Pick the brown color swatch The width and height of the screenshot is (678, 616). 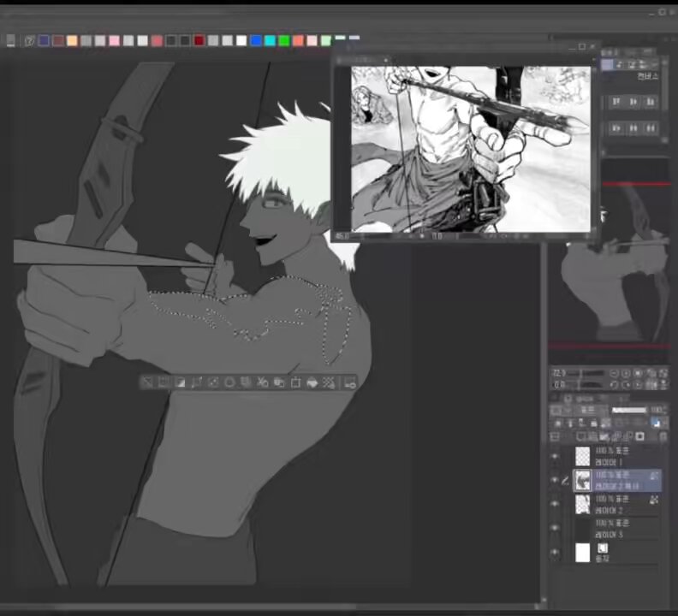58,40
